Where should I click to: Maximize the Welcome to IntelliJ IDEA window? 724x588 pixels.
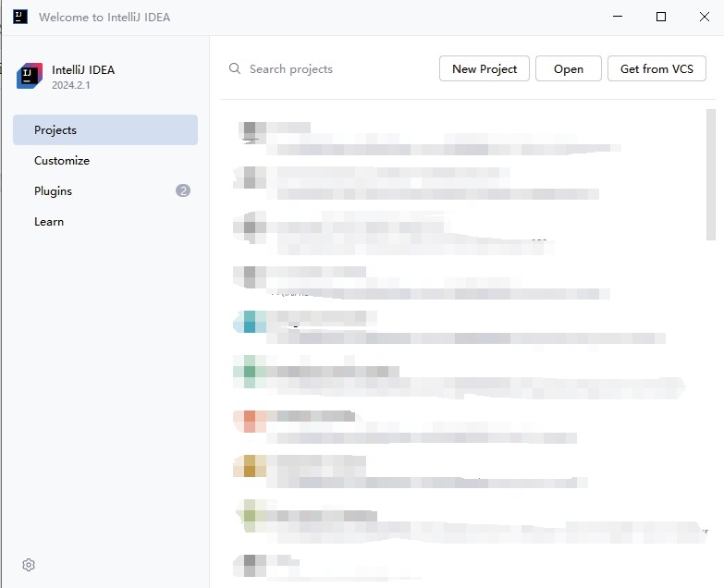pyautogui.click(x=661, y=17)
